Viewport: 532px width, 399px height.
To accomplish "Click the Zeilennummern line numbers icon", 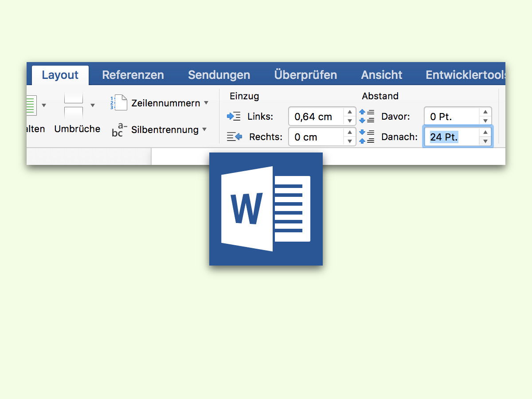I will pos(118,102).
